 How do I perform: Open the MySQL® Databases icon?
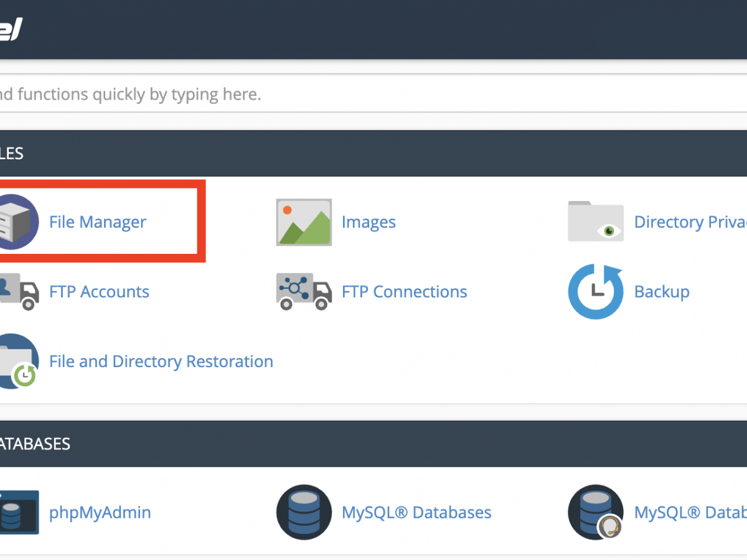(304, 513)
